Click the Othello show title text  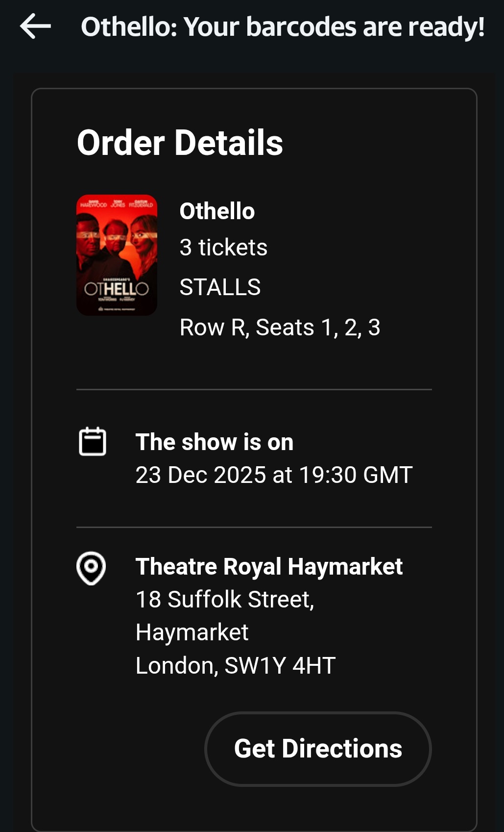[x=217, y=211]
